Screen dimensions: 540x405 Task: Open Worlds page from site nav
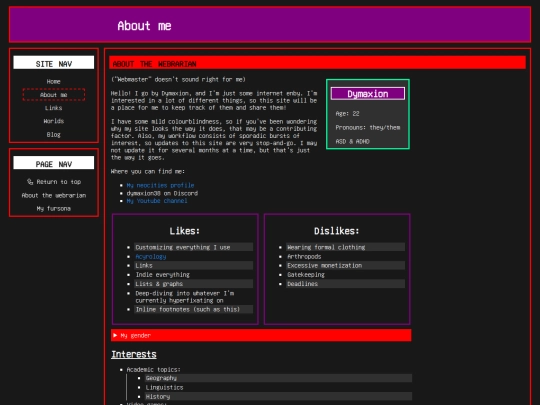(x=53, y=121)
